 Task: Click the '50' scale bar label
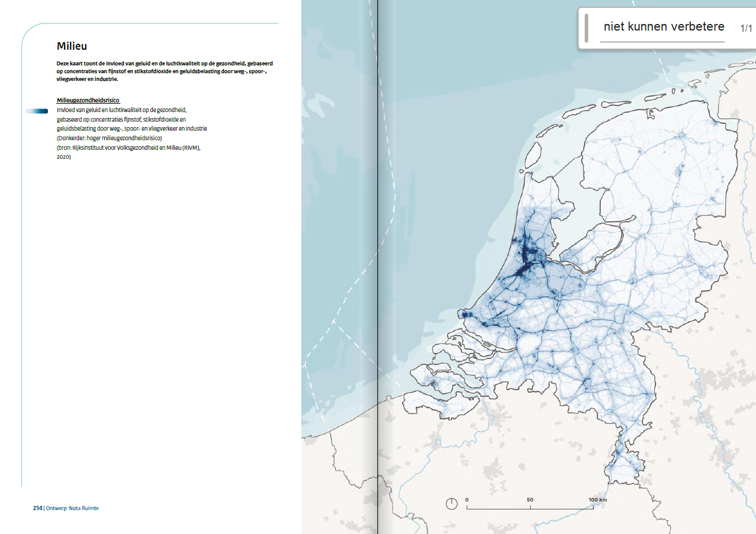(530, 499)
